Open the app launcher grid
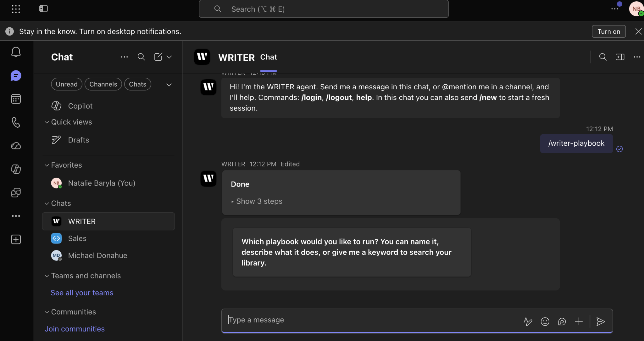644x341 pixels. tap(16, 9)
